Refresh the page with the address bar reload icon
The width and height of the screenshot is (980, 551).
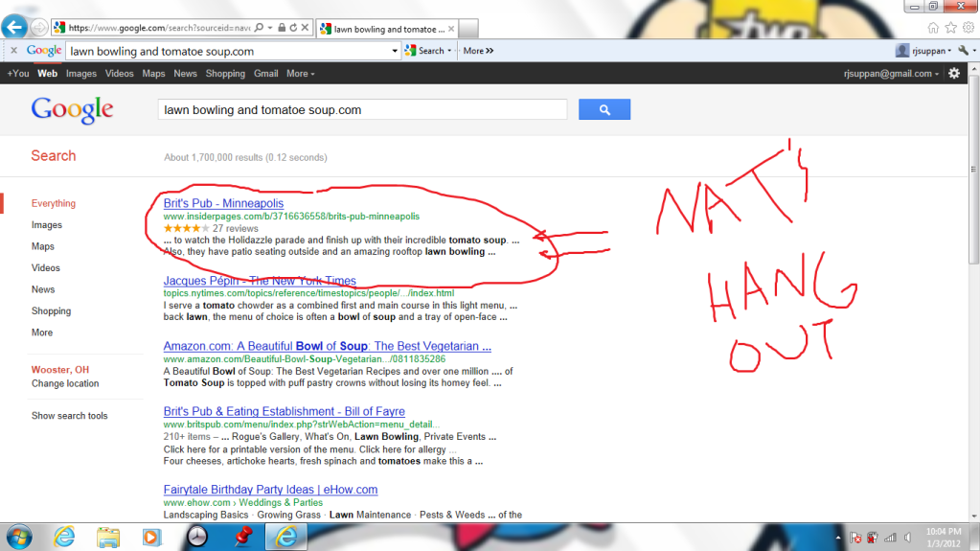pos(292,28)
